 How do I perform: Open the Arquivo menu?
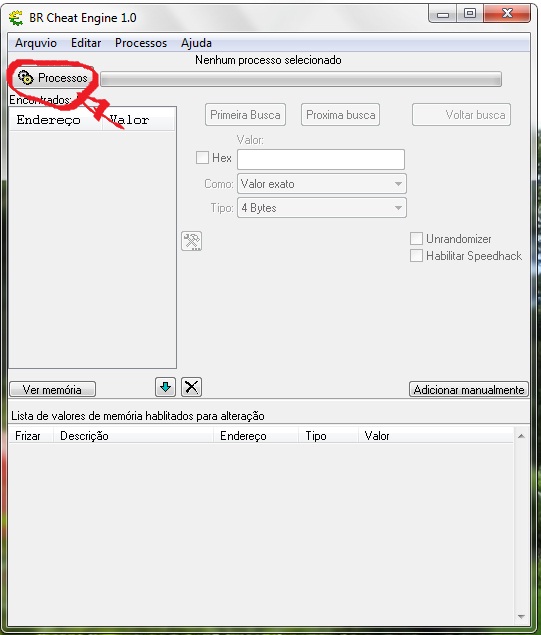36,43
